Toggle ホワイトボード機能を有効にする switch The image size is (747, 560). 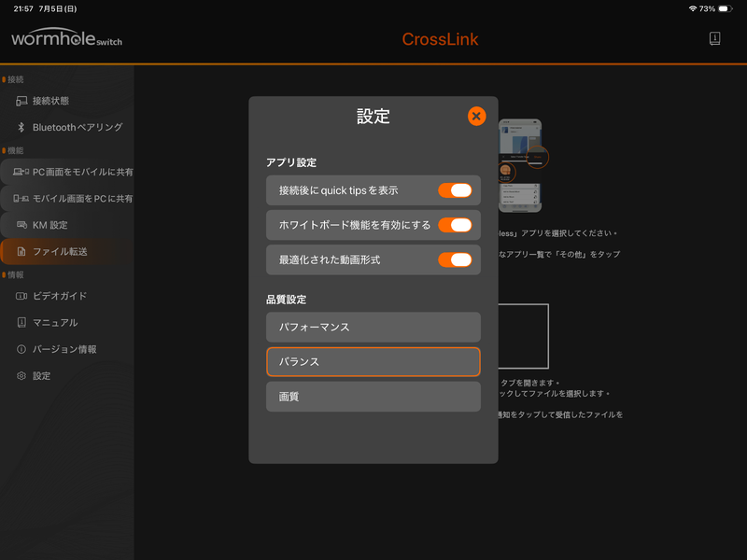click(x=455, y=225)
